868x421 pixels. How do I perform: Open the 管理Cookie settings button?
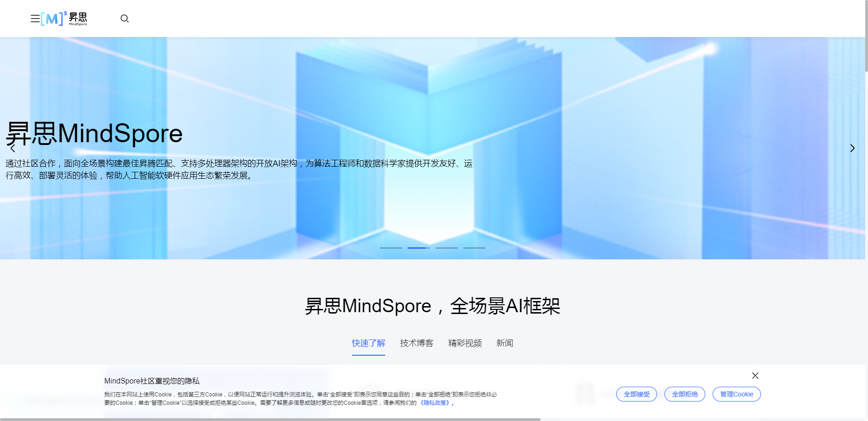pyautogui.click(x=737, y=394)
